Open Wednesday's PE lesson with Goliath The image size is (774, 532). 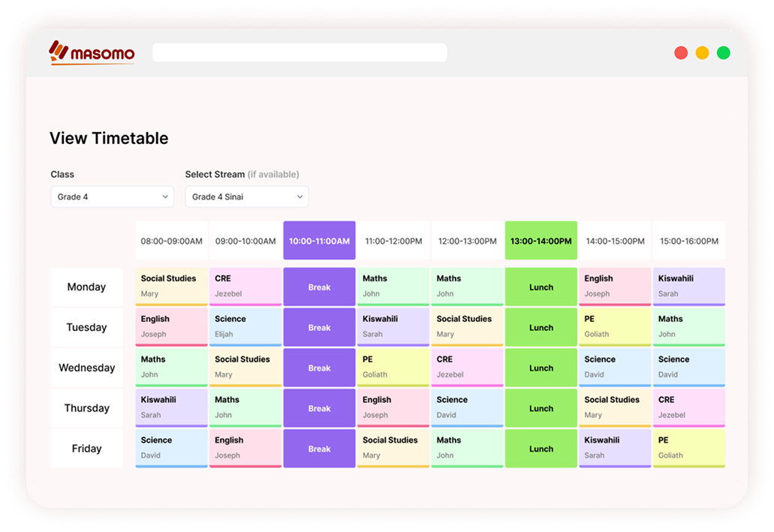pos(393,368)
